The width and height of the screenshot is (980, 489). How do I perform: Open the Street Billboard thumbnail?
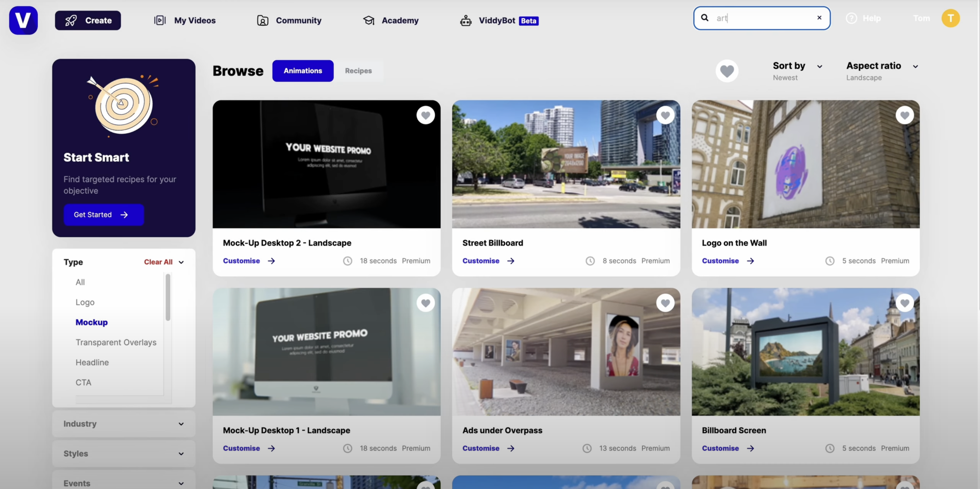coord(566,164)
